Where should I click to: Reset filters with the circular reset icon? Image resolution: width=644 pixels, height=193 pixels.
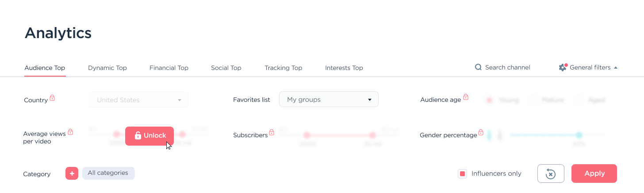551,174
